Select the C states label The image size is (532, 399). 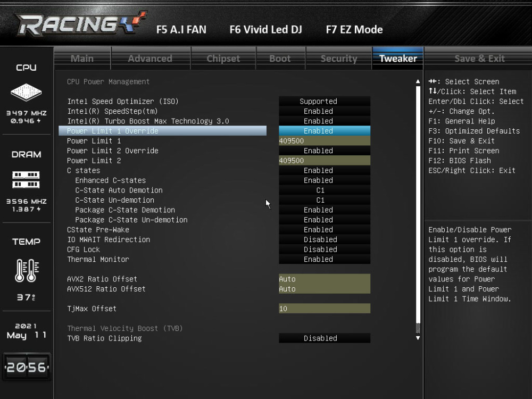pos(84,170)
